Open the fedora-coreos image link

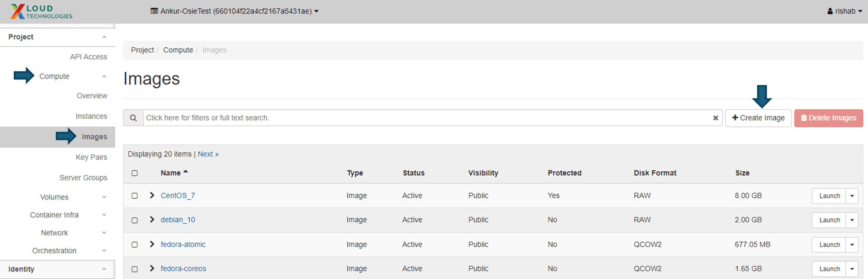(183, 268)
